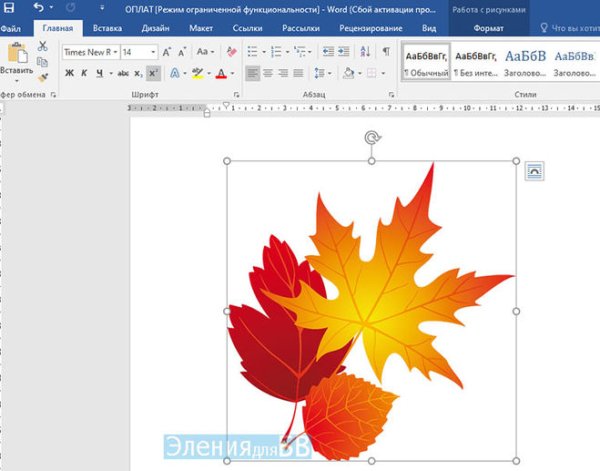This screenshot has height=471, width=600.
Task: Click the Undo arrow in the quick access toolbar
Action: 38,8
